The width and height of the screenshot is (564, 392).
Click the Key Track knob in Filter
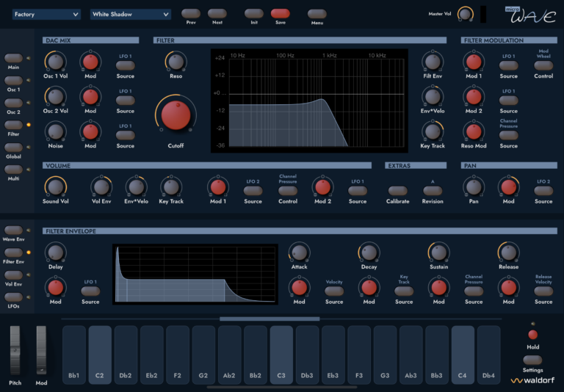pos(433,131)
